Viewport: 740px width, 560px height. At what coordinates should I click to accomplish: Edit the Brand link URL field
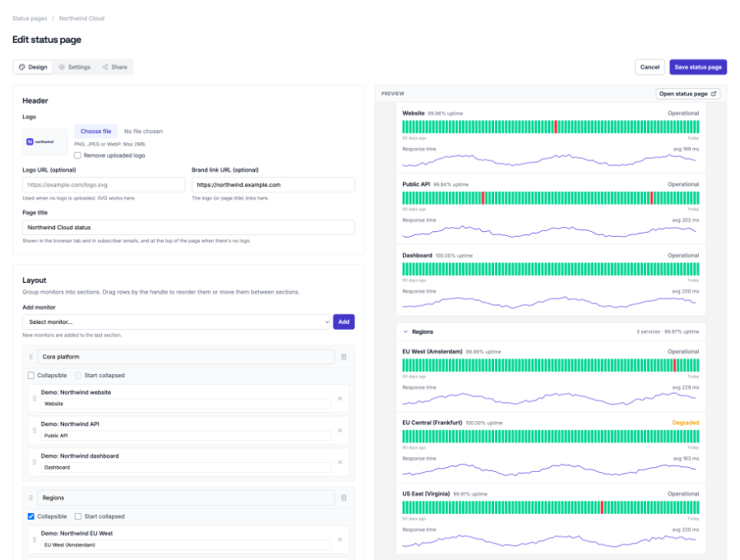[x=273, y=185]
